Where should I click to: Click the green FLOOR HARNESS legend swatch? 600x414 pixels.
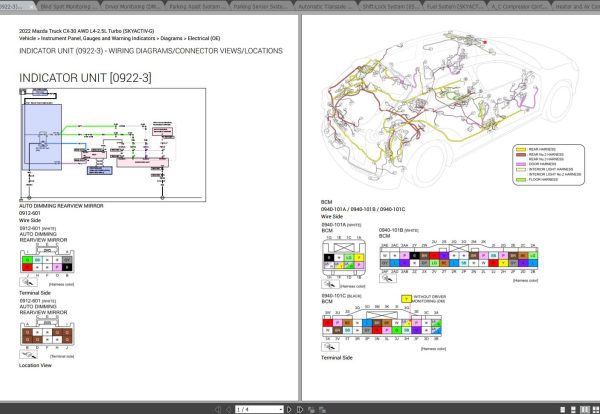tap(521, 179)
